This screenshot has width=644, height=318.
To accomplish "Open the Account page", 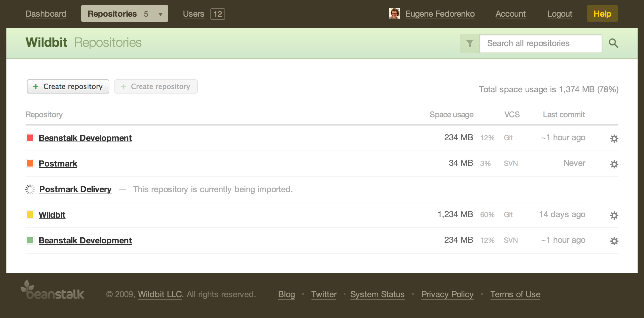I will (x=510, y=14).
